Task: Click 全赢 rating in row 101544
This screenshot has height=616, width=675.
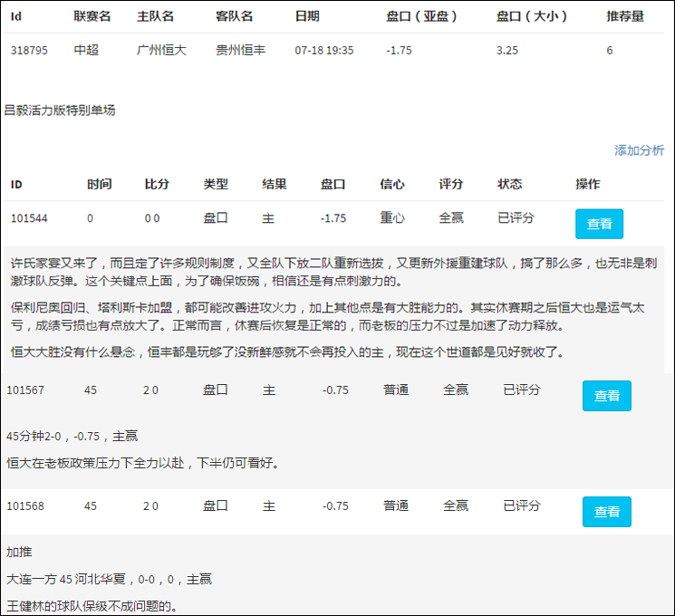Action: pos(450,217)
